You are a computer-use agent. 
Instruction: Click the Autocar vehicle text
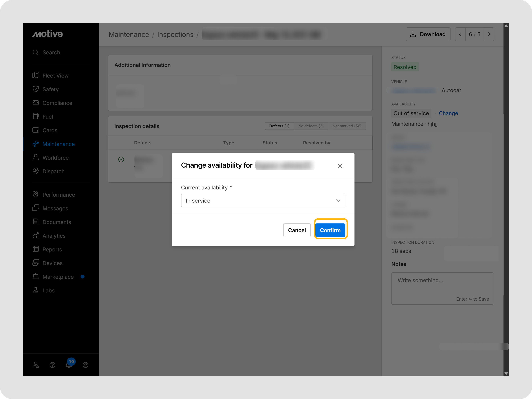pyautogui.click(x=451, y=90)
